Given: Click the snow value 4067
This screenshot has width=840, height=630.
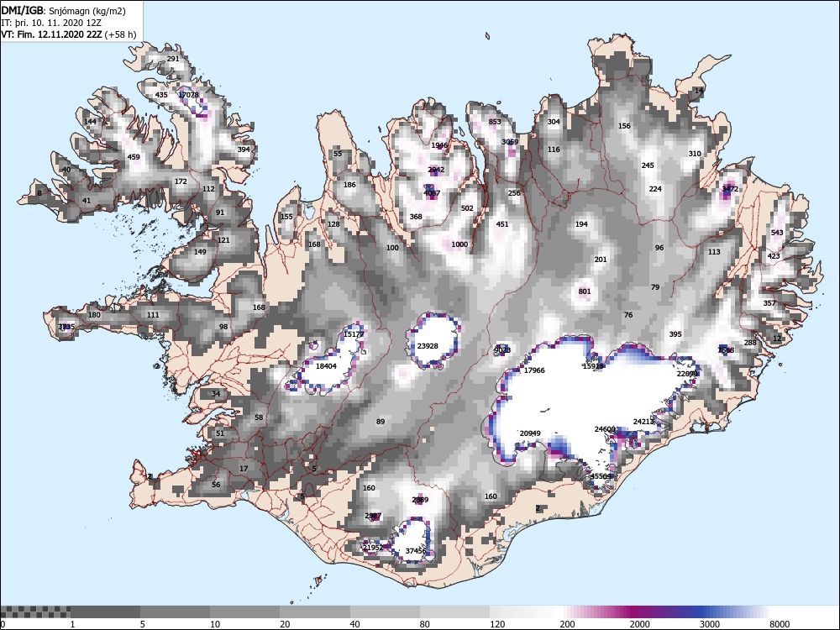Looking at the screenshot, I should pos(432,193).
